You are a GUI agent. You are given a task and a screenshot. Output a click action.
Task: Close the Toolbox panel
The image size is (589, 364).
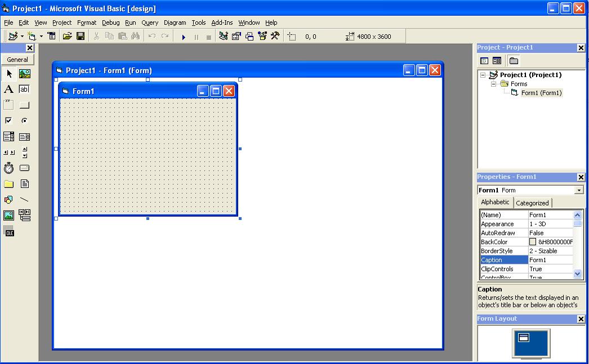coord(30,48)
